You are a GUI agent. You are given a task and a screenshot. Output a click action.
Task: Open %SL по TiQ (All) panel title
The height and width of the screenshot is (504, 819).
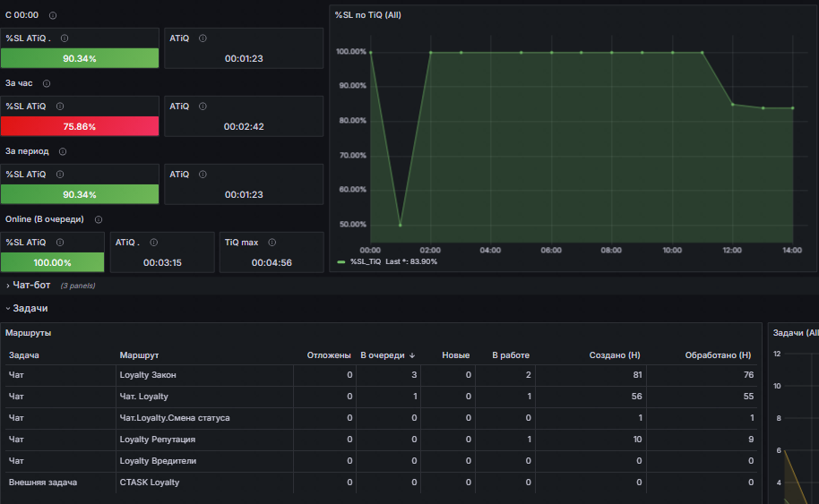pos(367,15)
